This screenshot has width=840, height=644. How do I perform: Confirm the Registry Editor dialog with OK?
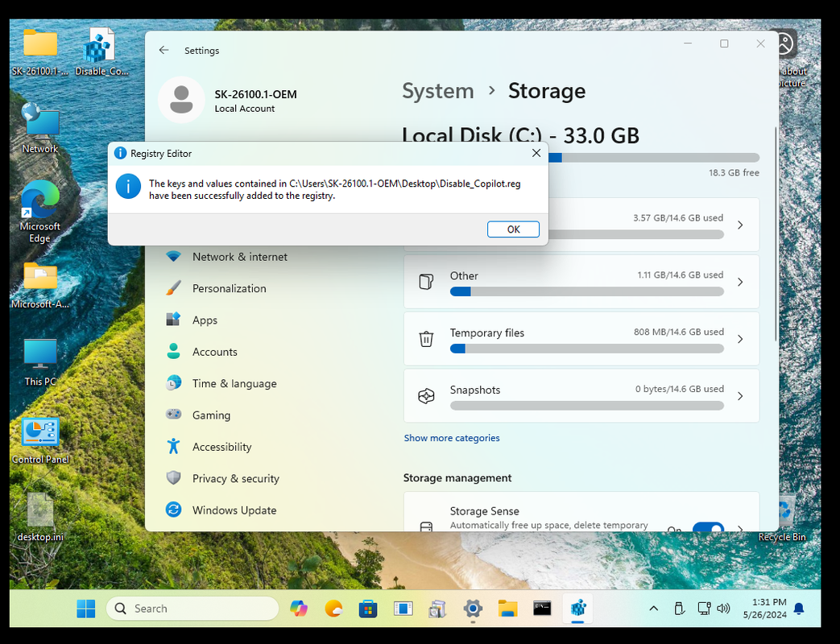tap(513, 229)
